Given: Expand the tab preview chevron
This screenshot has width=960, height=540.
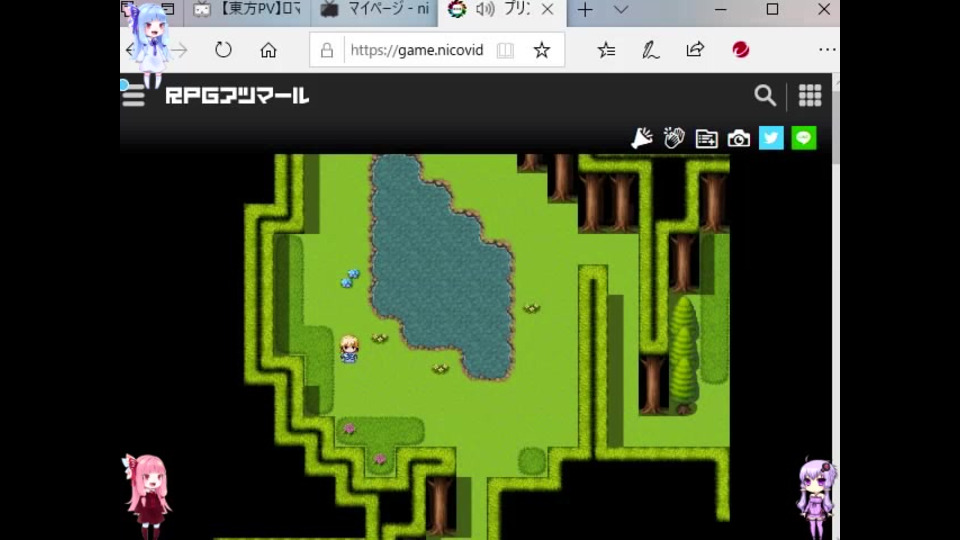Looking at the screenshot, I should (x=621, y=10).
